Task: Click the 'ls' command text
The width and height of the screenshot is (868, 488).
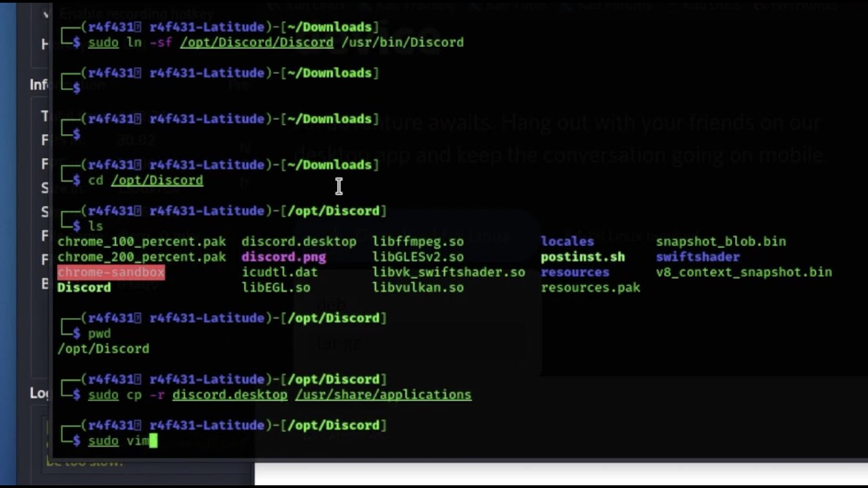Action: pos(96,226)
